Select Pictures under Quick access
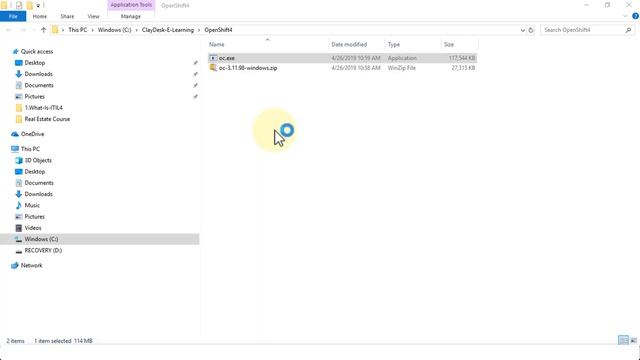The image size is (640, 360). coord(34,97)
